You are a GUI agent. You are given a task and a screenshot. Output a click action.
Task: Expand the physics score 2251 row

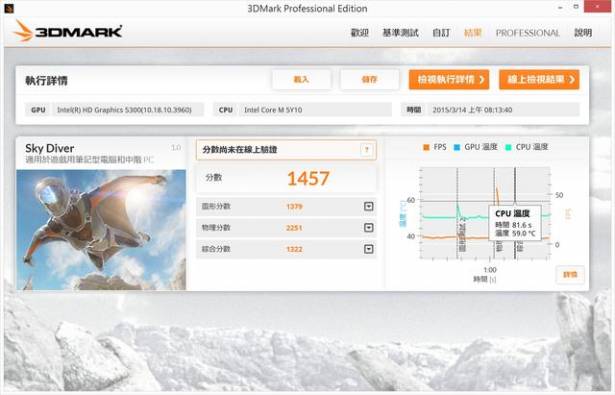click(x=368, y=228)
